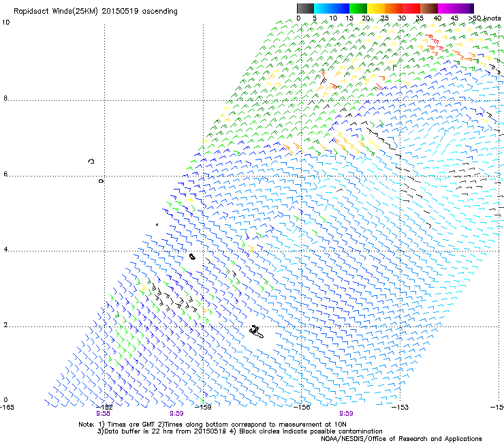Click the latitude axis label '2'
The width and height of the screenshot is (504, 443).
click(x=5, y=325)
